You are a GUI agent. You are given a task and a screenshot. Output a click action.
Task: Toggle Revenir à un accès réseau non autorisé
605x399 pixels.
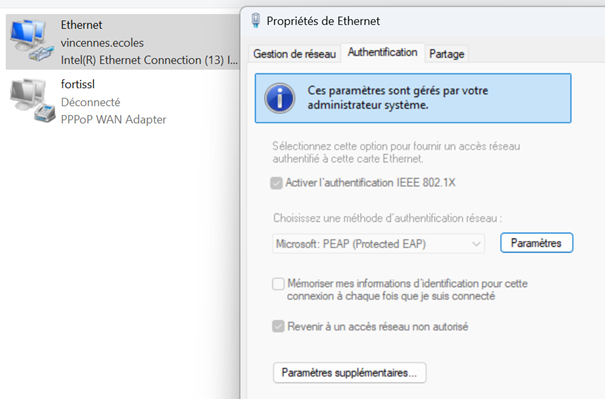pyautogui.click(x=278, y=326)
